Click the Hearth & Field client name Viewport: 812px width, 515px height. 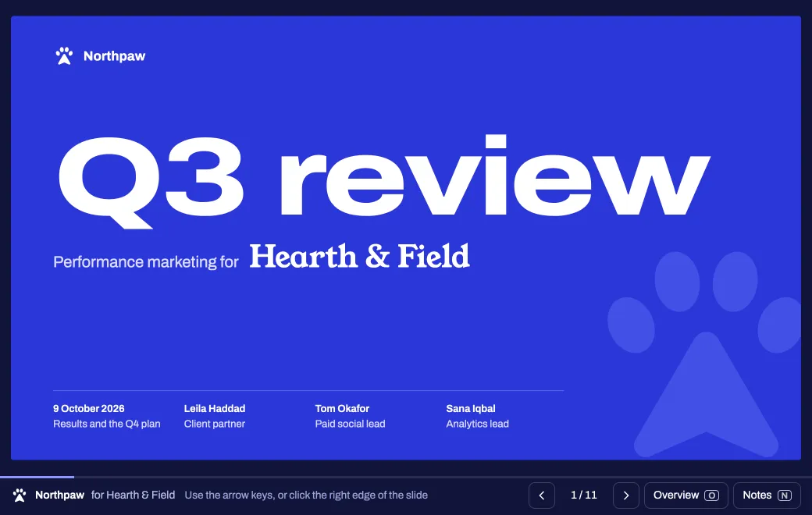click(x=359, y=256)
